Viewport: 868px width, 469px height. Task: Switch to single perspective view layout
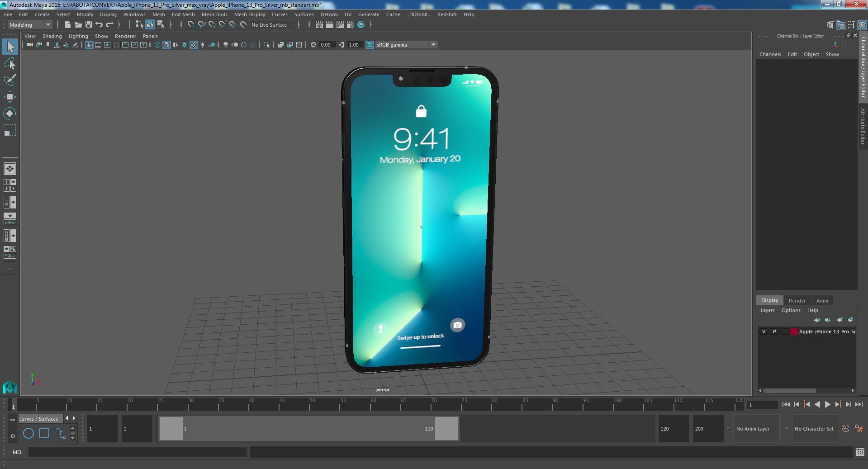[10, 169]
